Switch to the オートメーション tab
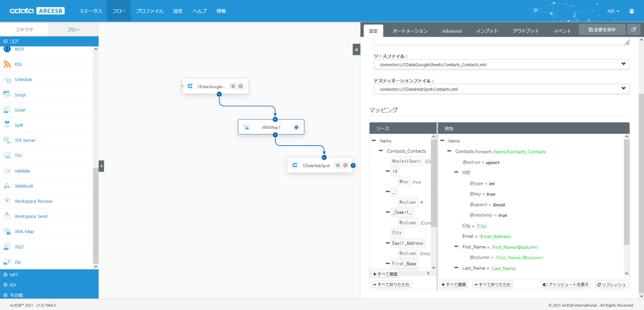 (x=410, y=31)
